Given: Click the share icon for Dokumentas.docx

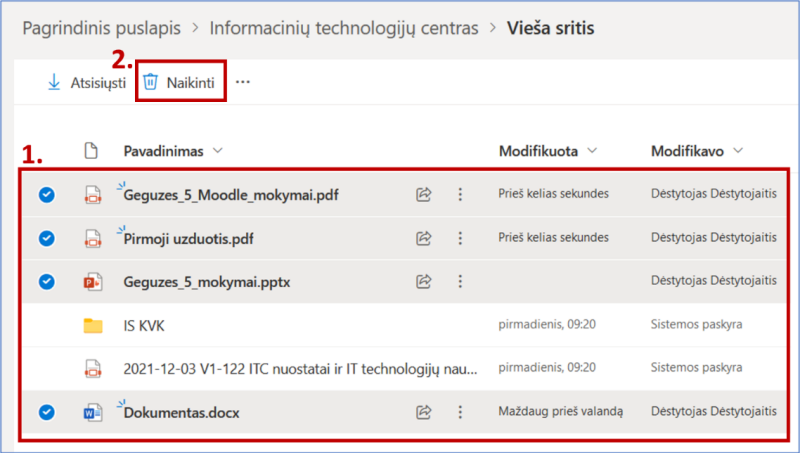Looking at the screenshot, I should [423, 411].
